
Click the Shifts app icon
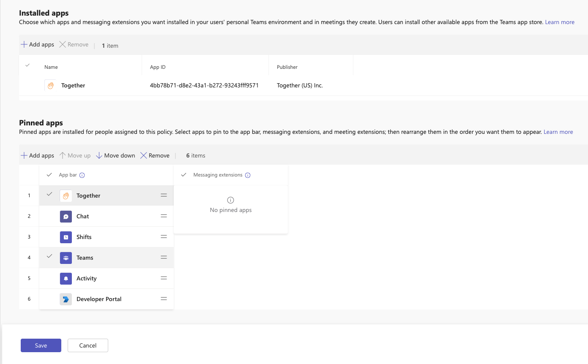pyautogui.click(x=66, y=236)
